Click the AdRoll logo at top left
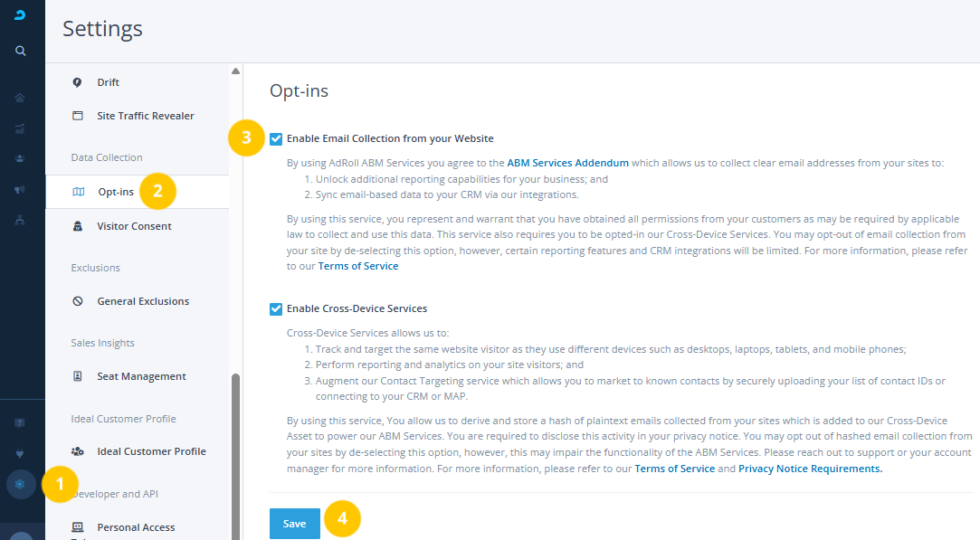The image size is (980, 540). 20,15
